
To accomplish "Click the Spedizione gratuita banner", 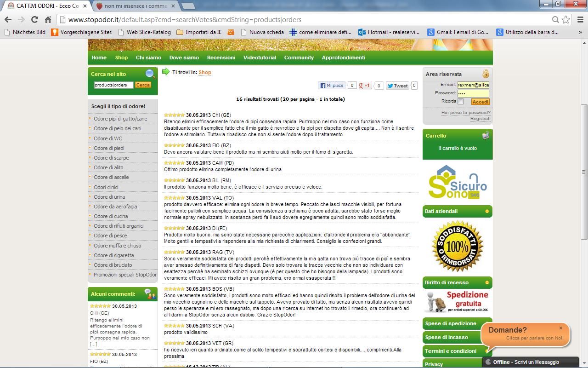I will click(x=458, y=302).
